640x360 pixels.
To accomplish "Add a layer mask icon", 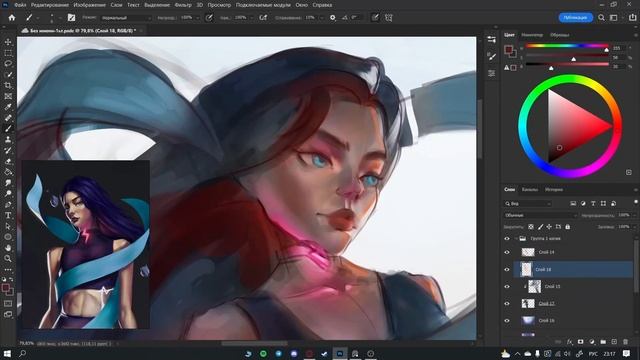I will pyautogui.click(x=580, y=342).
